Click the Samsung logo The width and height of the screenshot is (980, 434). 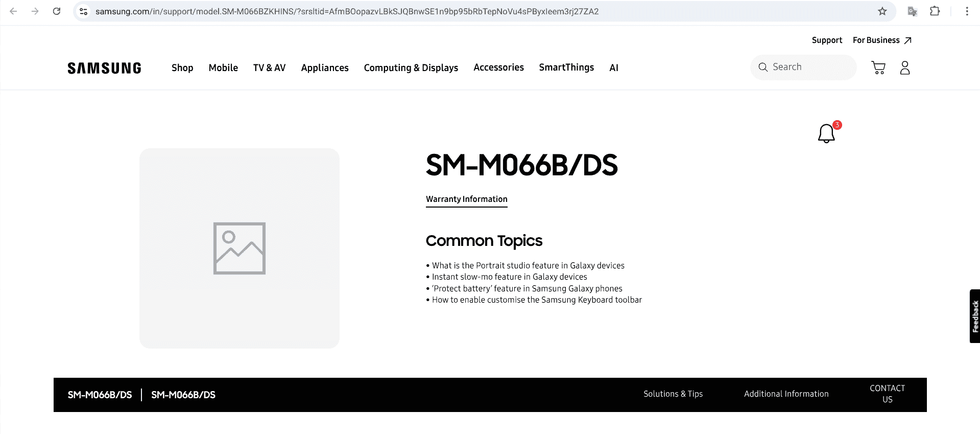(x=104, y=68)
